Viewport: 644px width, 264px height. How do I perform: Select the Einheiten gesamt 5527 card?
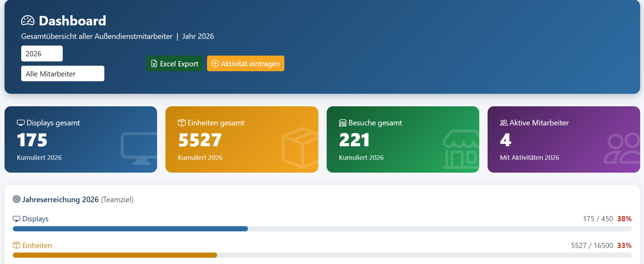pos(242,139)
